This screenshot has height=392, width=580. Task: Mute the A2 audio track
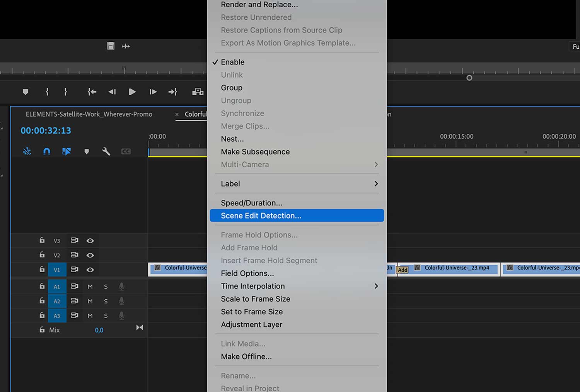tap(90, 301)
